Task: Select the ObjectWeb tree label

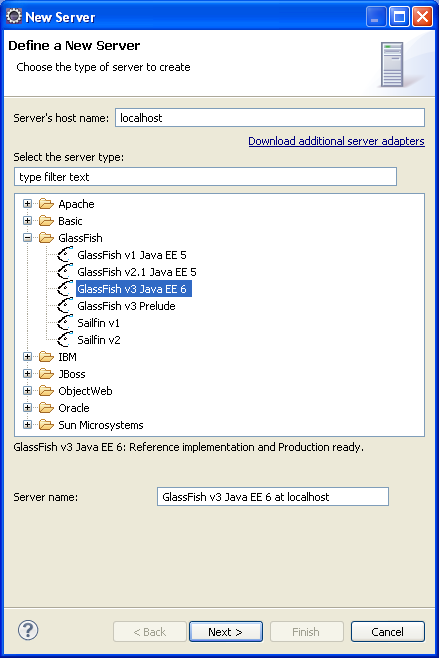Action: tap(85, 391)
